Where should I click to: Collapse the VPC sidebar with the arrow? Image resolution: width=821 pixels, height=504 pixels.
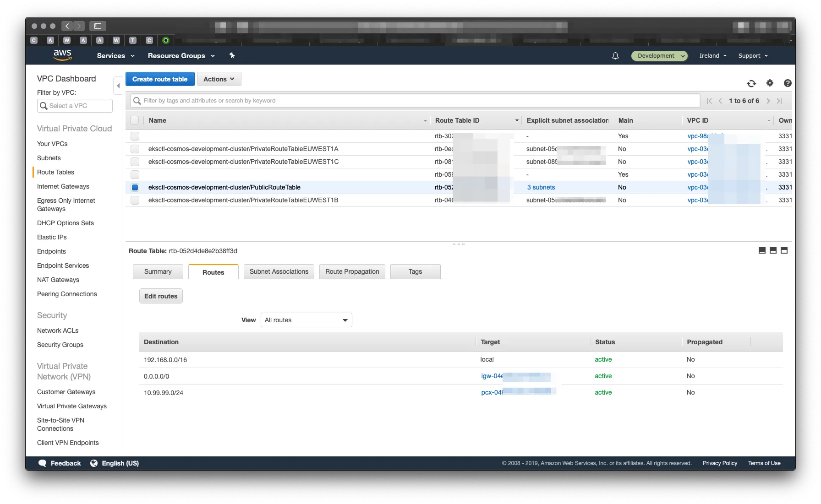[118, 86]
